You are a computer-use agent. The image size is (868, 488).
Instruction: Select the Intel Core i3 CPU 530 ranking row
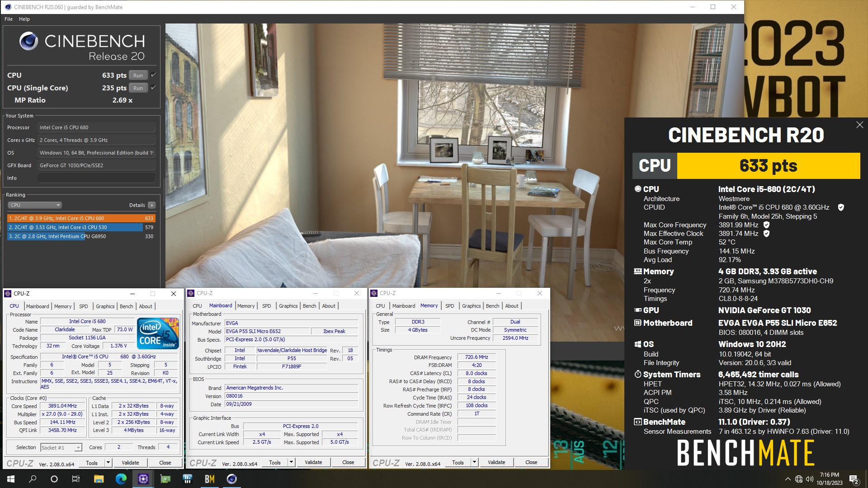81,227
